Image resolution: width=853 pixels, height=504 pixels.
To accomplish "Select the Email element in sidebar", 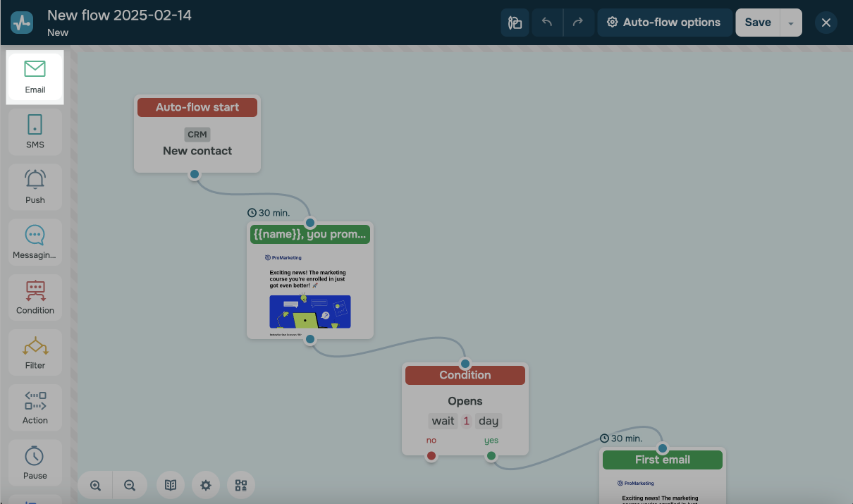I will pos(35,77).
